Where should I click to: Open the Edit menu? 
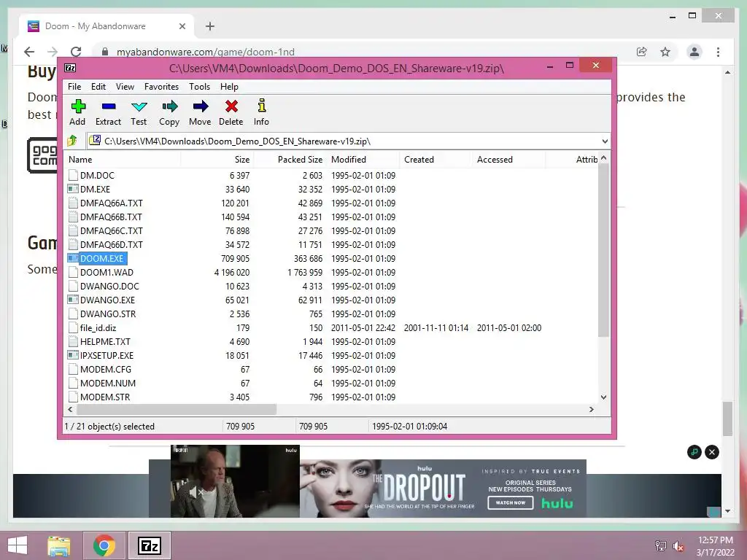coord(98,87)
